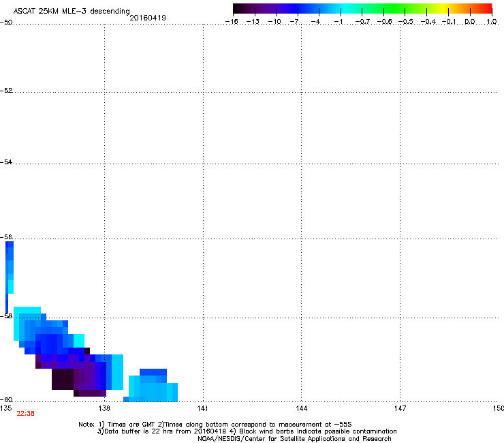
Task: Click the 144 longitude axis label
Action: [302, 408]
